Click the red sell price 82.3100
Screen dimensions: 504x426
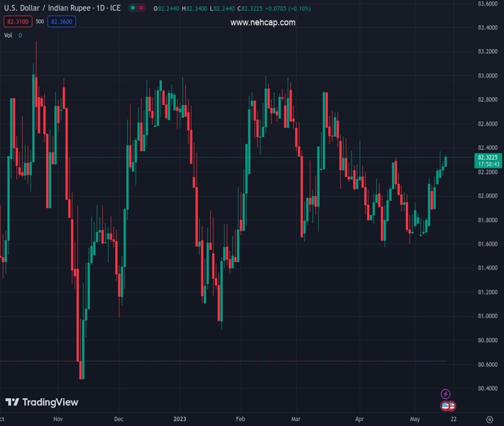(x=17, y=21)
